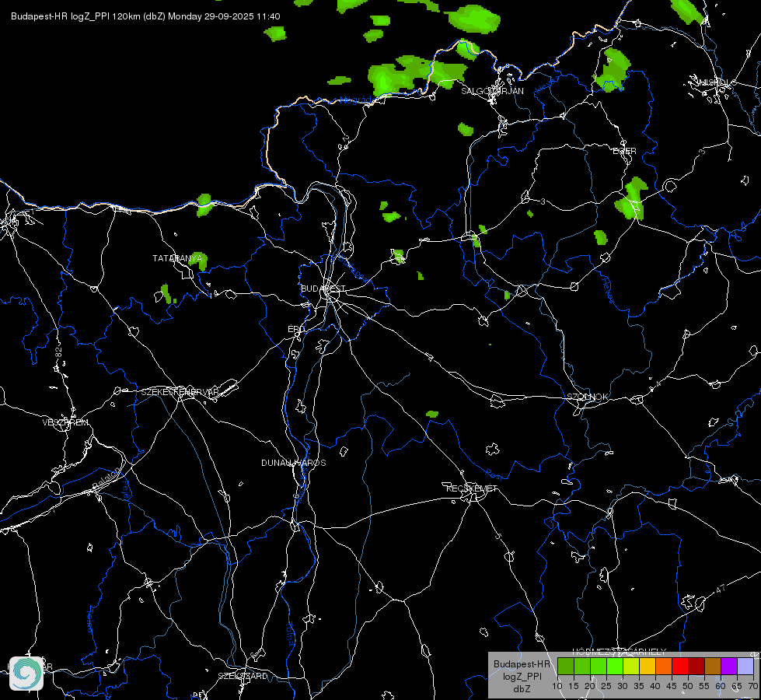
Task: Click the blue Pest county label
Action: pyautogui.click(x=495, y=474)
